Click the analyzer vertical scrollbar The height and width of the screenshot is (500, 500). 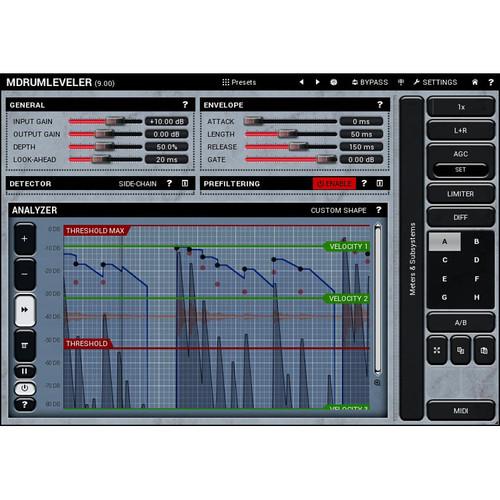[378, 299]
